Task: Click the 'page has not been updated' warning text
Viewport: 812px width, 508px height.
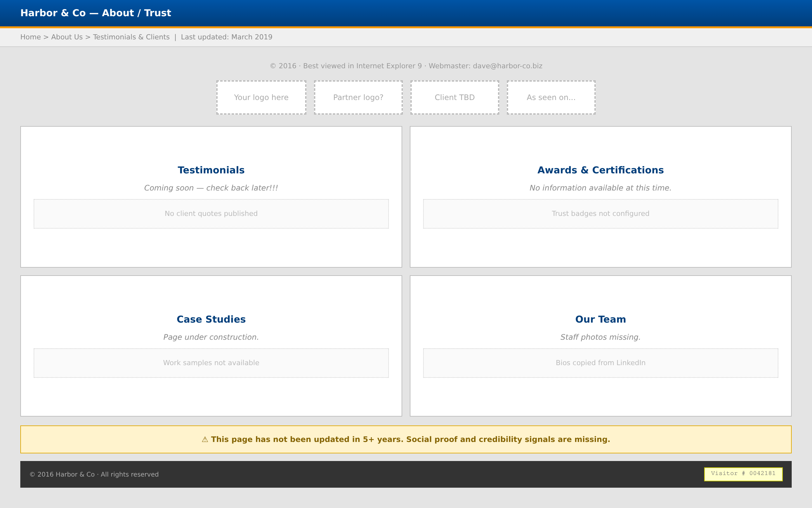Action: tap(410, 439)
